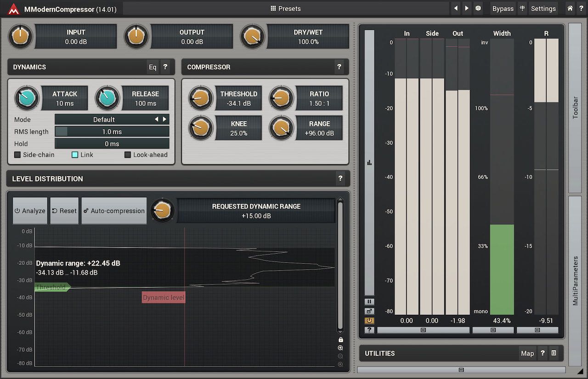Turn on the Look-ahead checkbox
The height and width of the screenshot is (379, 588).
pos(128,155)
